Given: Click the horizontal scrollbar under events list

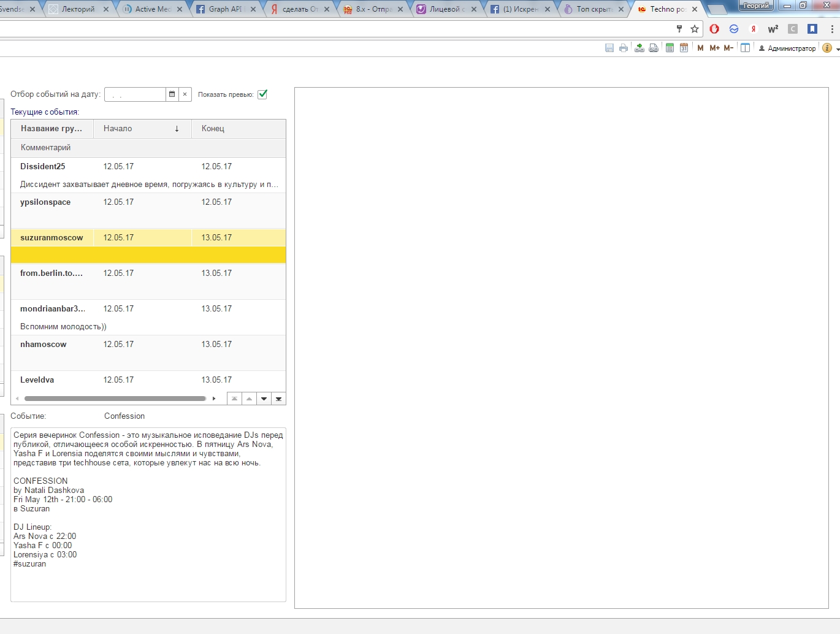Looking at the screenshot, I should point(115,399).
